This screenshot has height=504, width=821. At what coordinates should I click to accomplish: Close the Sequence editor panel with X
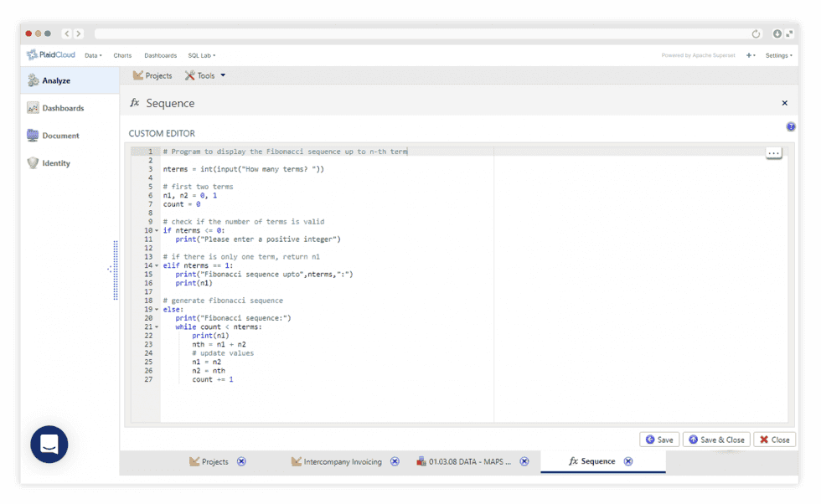click(784, 103)
